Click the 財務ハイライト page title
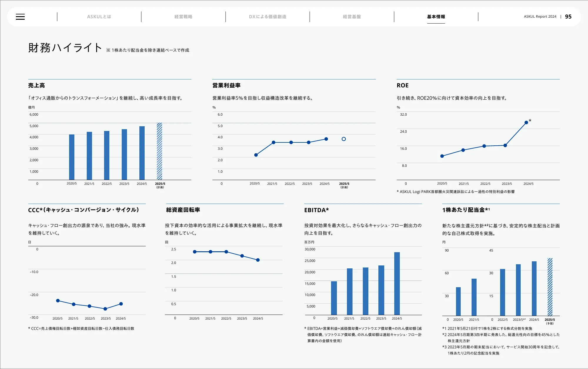 point(65,48)
